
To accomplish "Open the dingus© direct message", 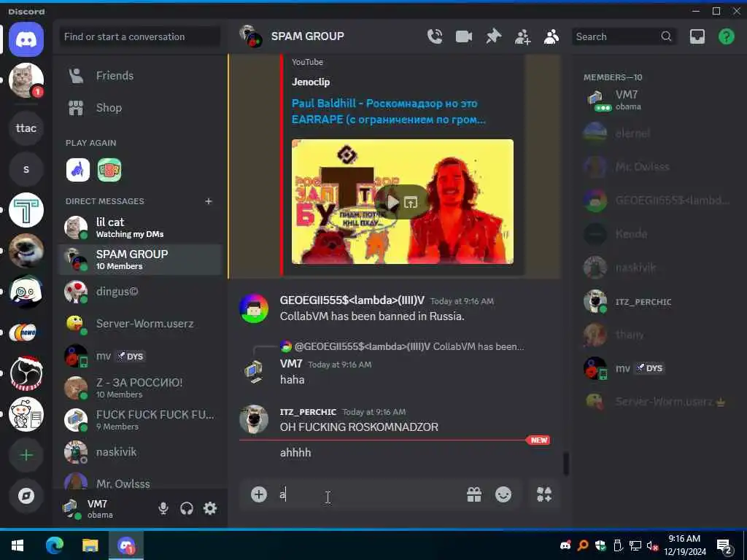I will (139, 292).
